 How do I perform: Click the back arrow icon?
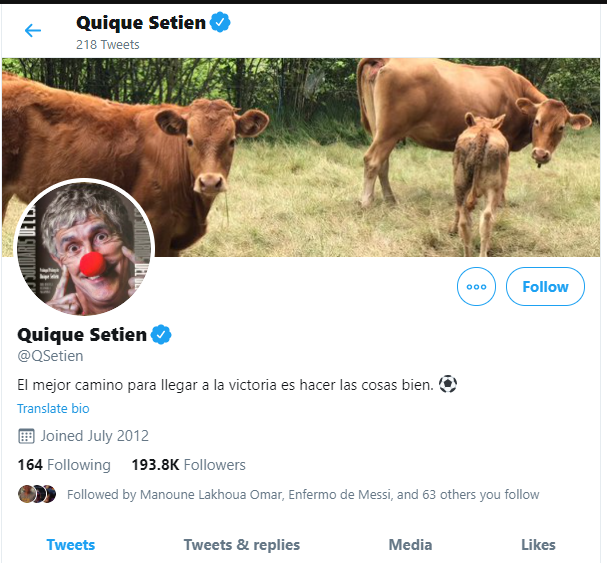(33, 30)
